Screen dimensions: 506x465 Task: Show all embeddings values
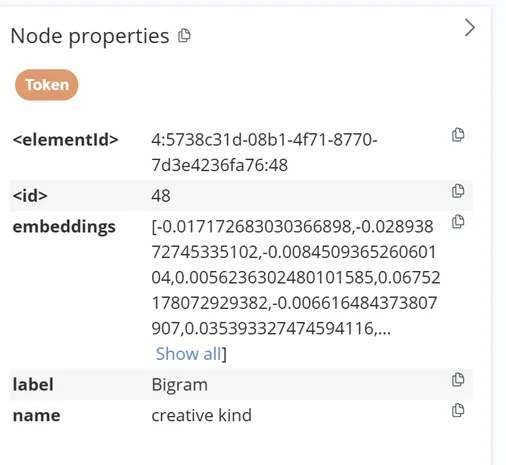pos(188,354)
